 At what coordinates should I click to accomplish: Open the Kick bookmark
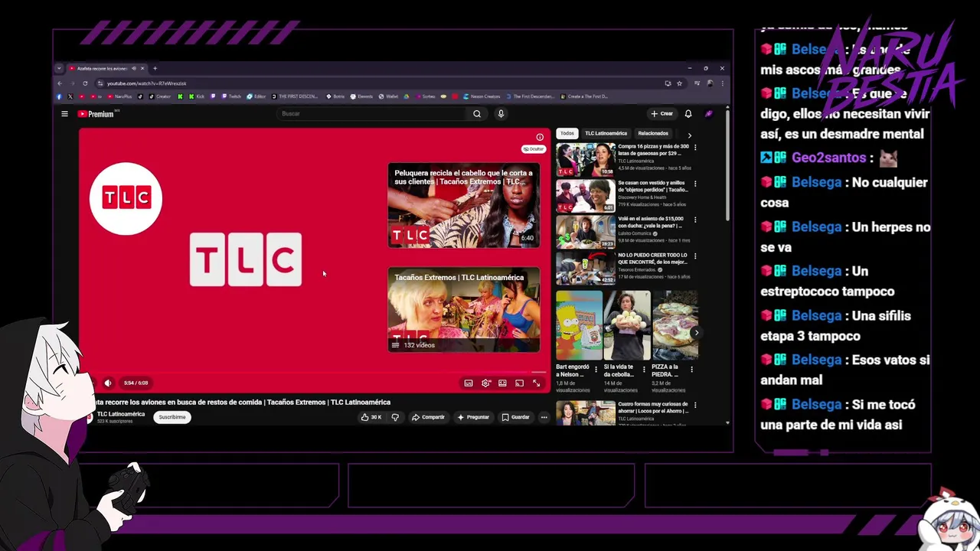(196, 96)
